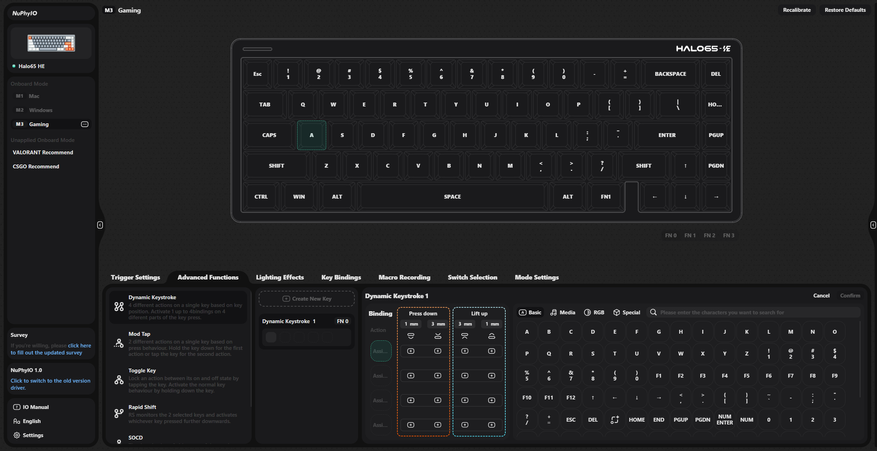Click the search magnifier icon
The width and height of the screenshot is (877, 451).
click(x=653, y=312)
